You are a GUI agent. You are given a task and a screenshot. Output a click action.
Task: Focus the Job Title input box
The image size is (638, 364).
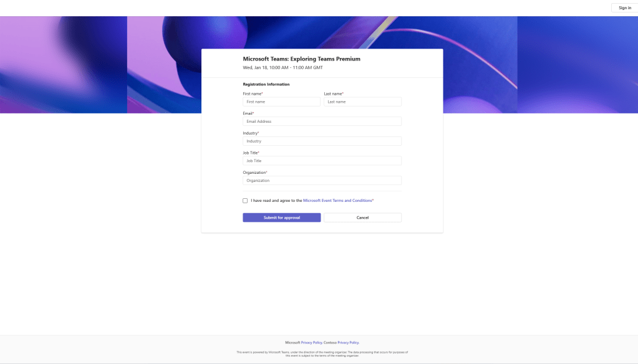click(x=322, y=161)
